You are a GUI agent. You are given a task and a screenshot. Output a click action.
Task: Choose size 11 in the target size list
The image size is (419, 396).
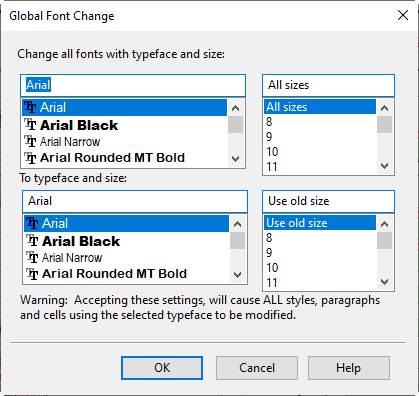pos(320,283)
